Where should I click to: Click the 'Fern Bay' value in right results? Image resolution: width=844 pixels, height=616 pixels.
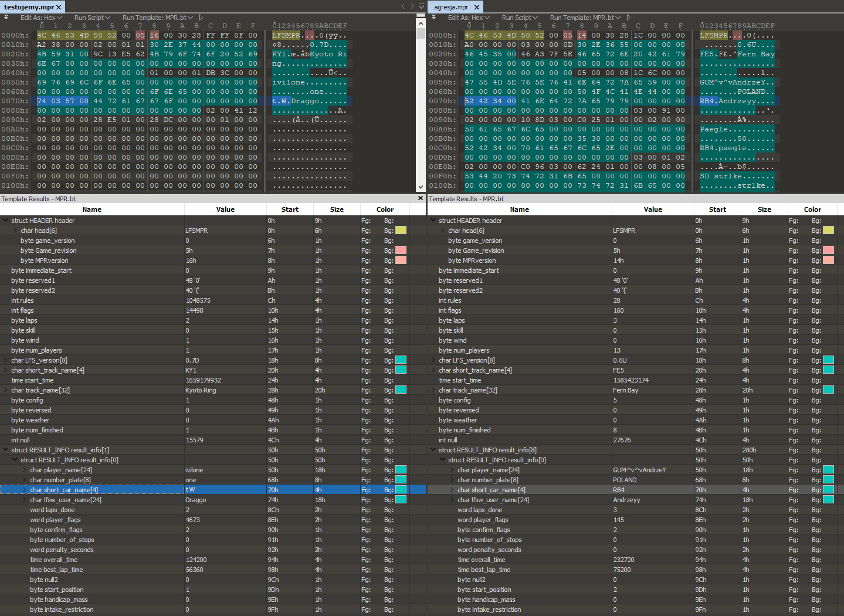pyautogui.click(x=626, y=390)
